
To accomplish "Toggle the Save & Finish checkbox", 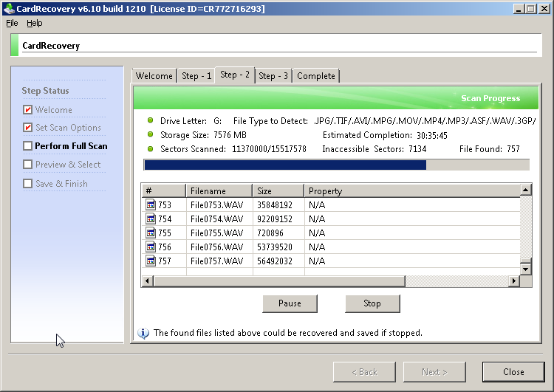I will (27, 184).
